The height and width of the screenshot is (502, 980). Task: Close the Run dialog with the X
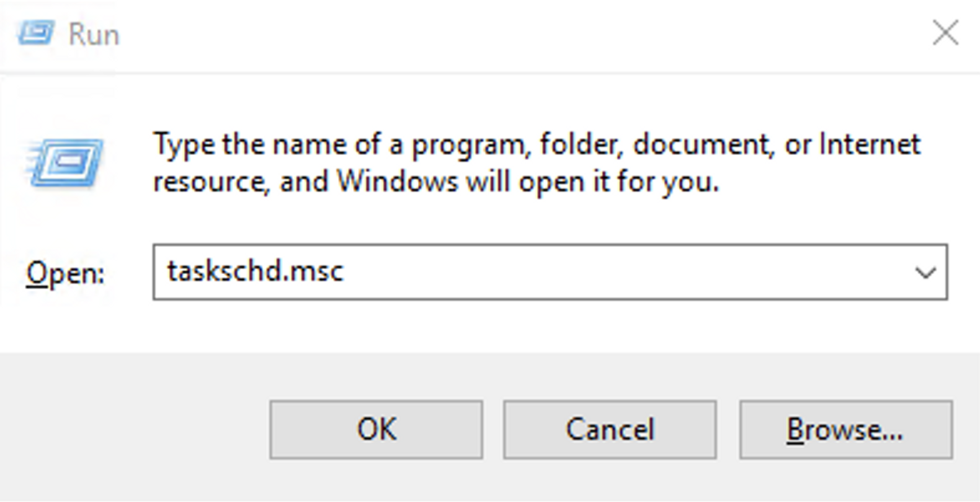click(x=945, y=33)
